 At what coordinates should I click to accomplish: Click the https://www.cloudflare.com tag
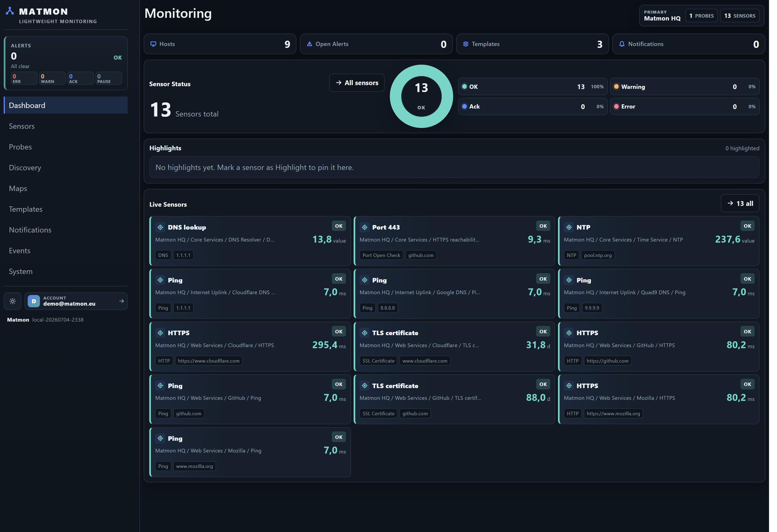coord(209,361)
